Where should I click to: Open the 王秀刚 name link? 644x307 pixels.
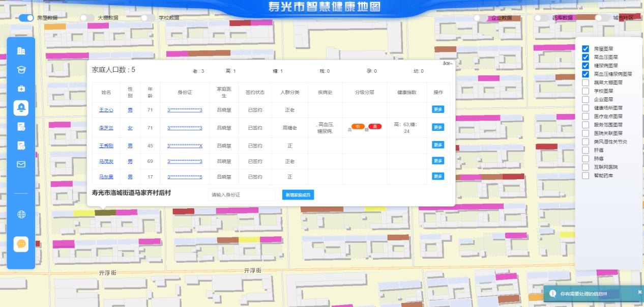(106, 146)
